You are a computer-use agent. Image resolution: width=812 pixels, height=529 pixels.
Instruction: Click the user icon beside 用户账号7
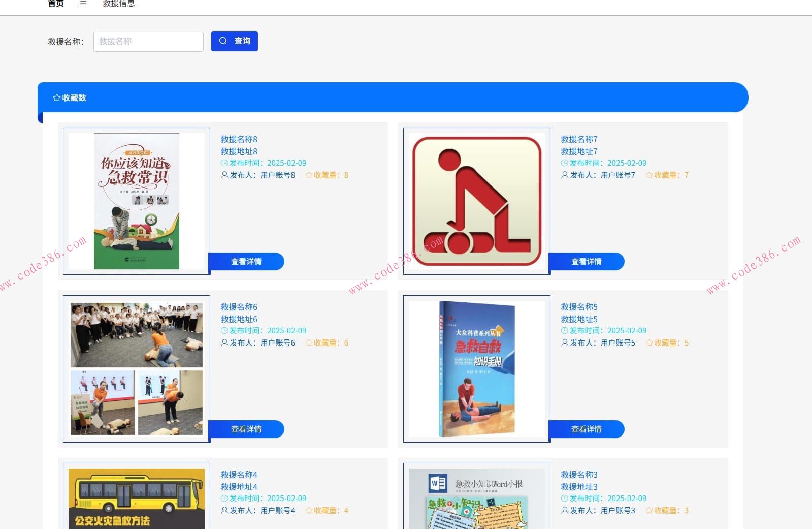pyautogui.click(x=565, y=175)
